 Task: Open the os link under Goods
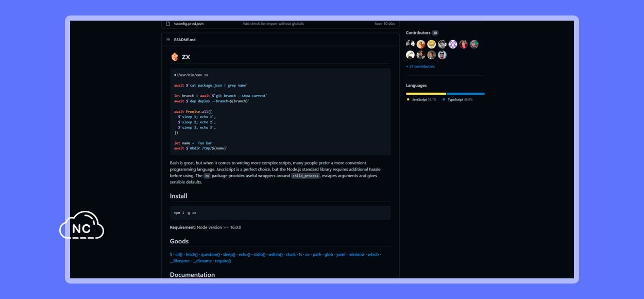click(308, 254)
